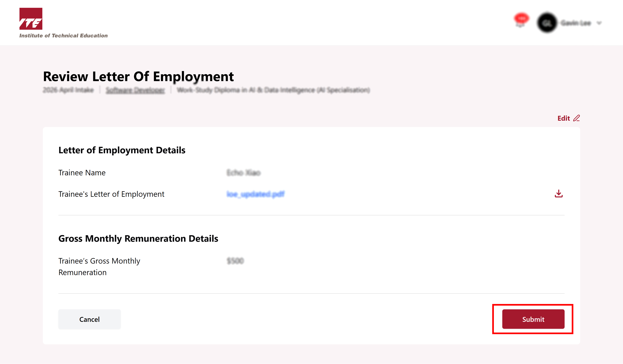
Task: Expand the user account dropdown arrow
Action: click(599, 23)
